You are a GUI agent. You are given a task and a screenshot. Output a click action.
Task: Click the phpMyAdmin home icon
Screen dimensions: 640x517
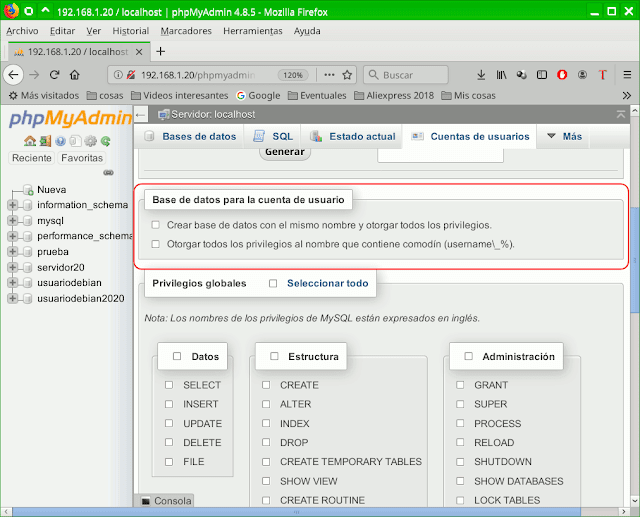[x=30, y=141]
